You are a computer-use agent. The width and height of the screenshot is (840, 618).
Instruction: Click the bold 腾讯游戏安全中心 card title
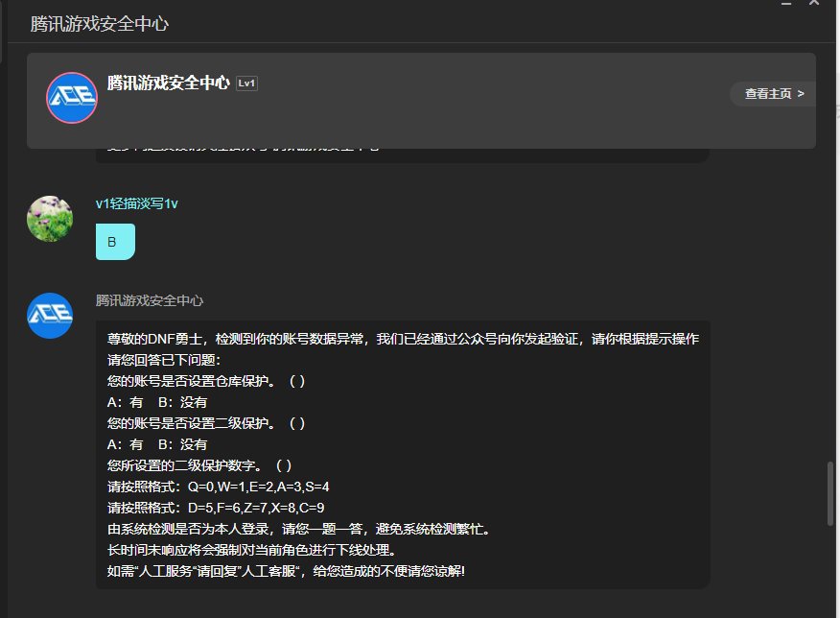(x=169, y=83)
